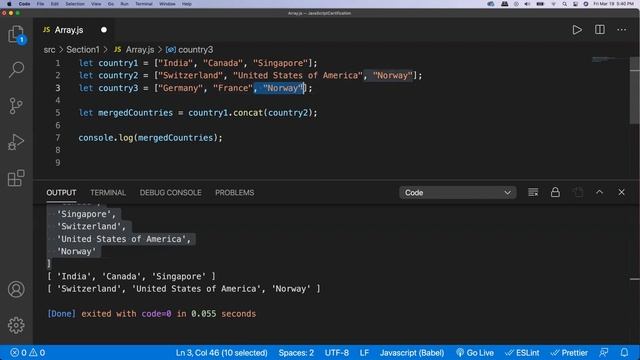The height and width of the screenshot is (360, 640).
Task: Open output log in editor
Action: coord(578,192)
